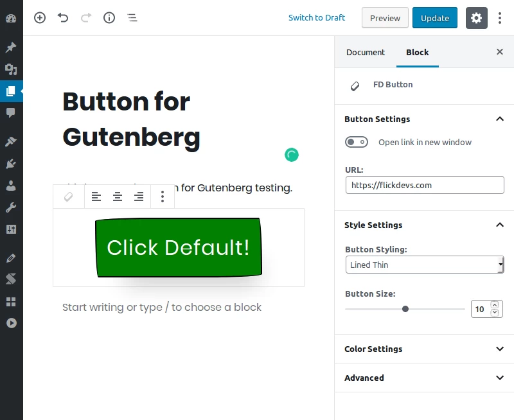This screenshot has height=420, width=514.
Task: Expand the Color Settings panel
Action: click(424, 349)
